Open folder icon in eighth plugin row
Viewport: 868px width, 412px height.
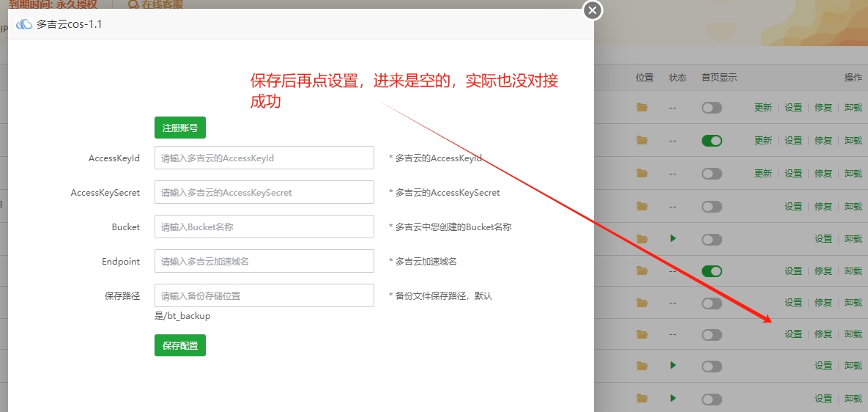642,334
